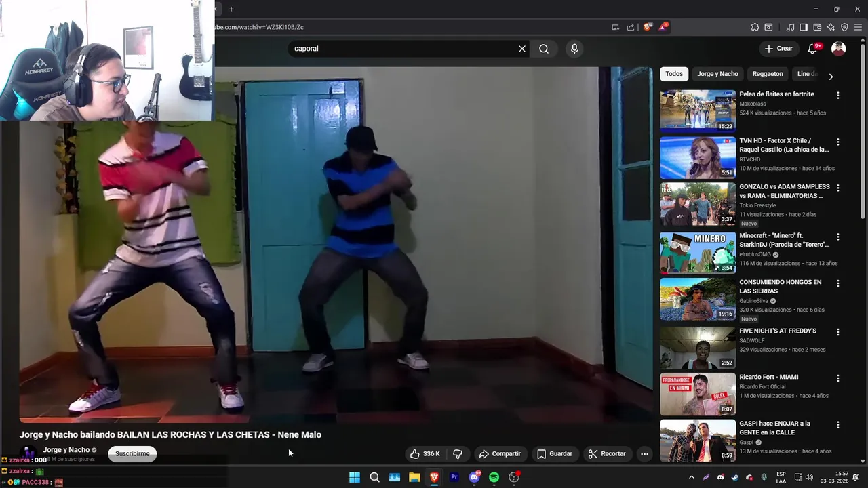Viewport: 868px width, 488px height.
Task: Click the Brave Shields lion icon
Action: (x=648, y=27)
